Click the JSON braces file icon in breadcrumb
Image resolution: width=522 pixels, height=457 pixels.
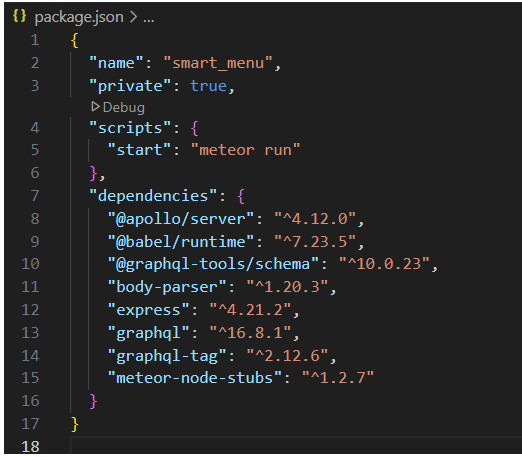pyautogui.click(x=19, y=16)
